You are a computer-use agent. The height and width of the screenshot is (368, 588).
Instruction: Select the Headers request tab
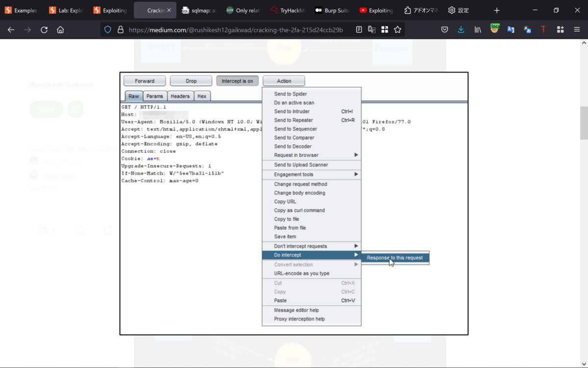180,96
